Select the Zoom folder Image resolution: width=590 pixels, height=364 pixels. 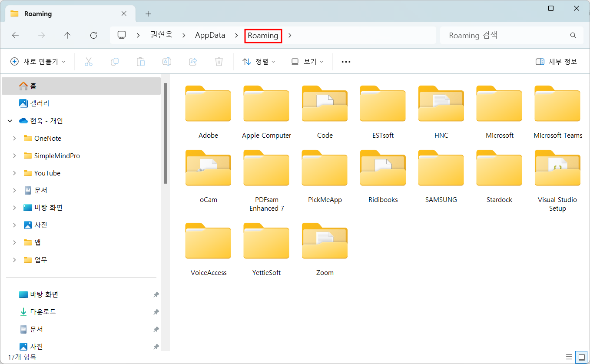coord(325,250)
